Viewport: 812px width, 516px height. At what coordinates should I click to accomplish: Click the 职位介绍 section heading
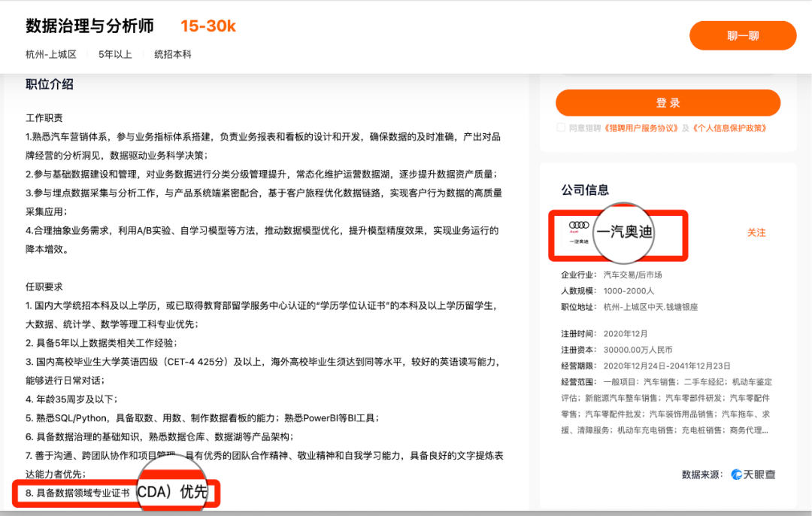50,84
